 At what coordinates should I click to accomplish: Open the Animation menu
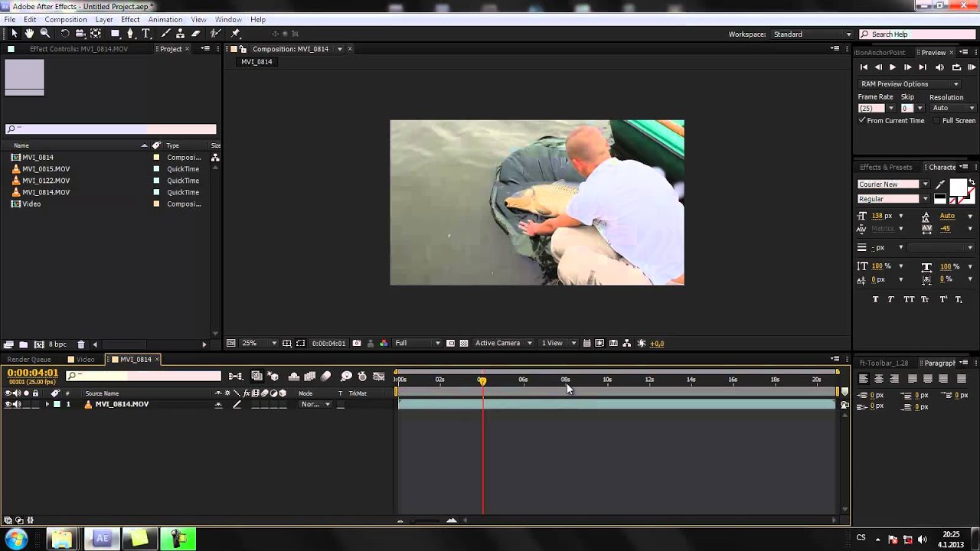click(165, 19)
